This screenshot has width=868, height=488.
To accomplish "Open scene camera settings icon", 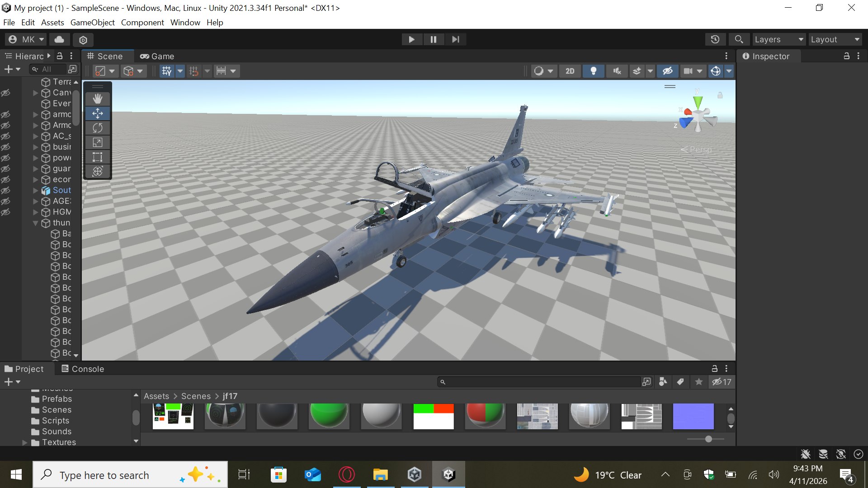I will click(x=688, y=71).
